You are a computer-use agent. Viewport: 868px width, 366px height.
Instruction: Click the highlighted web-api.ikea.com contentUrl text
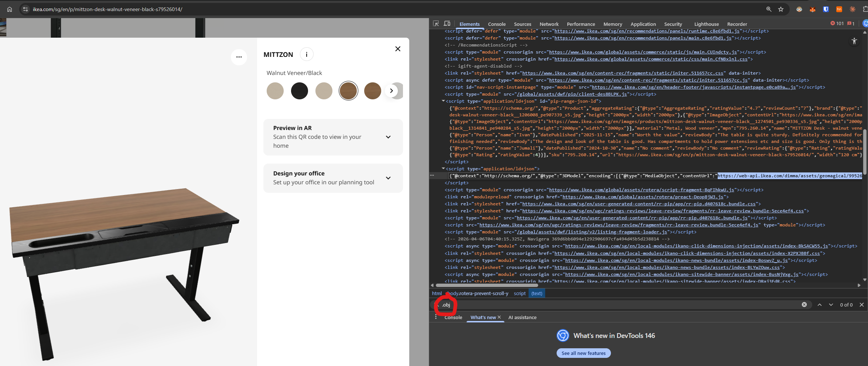(790, 176)
